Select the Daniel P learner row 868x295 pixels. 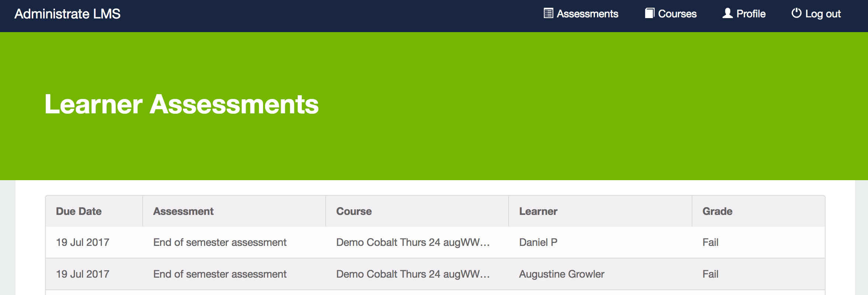(x=435, y=242)
